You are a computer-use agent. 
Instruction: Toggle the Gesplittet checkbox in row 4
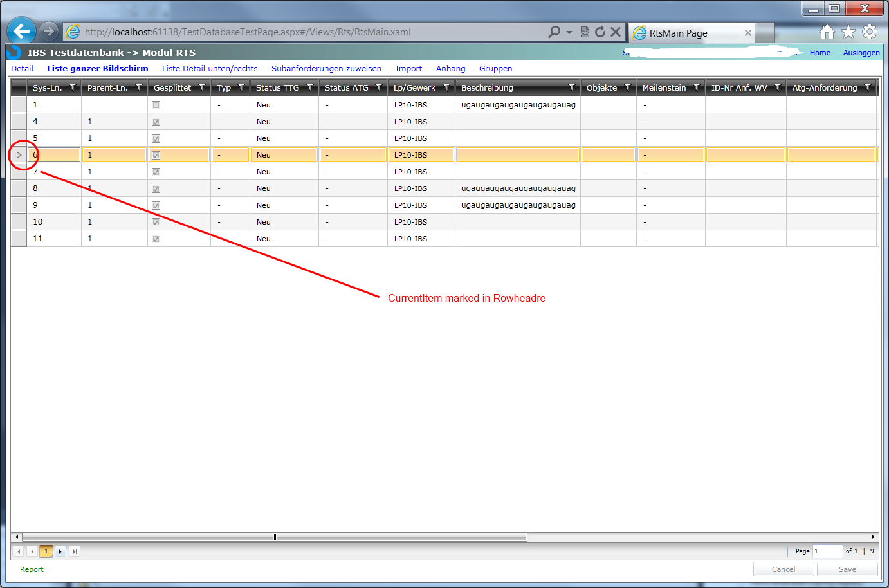pos(156,122)
